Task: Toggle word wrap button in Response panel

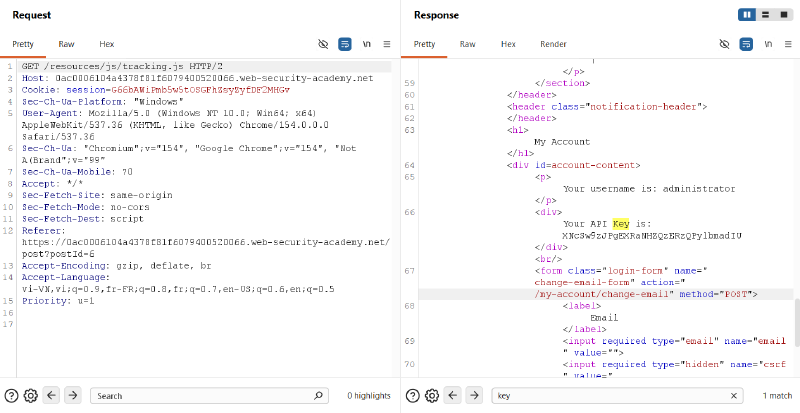Action: [x=746, y=44]
